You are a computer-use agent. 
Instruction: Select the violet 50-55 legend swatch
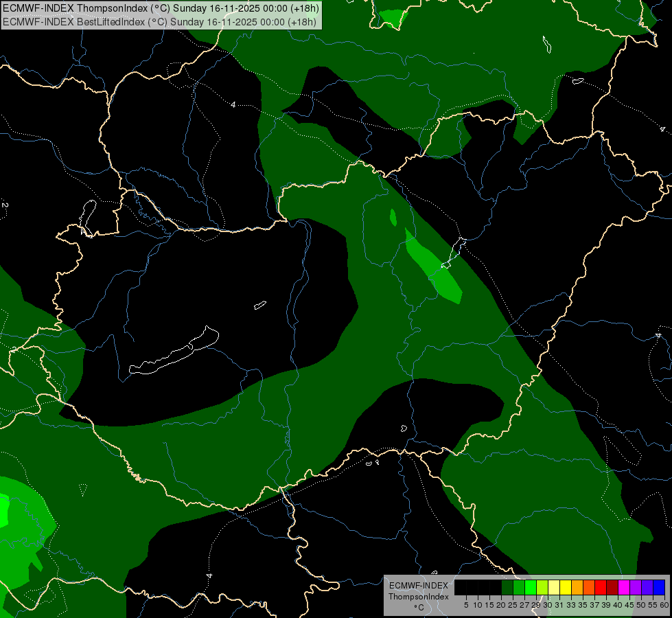pos(647,587)
